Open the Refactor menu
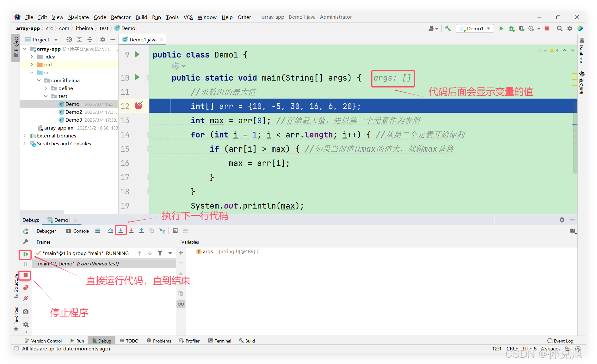This screenshot has width=597, height=364. coord(120,17)
